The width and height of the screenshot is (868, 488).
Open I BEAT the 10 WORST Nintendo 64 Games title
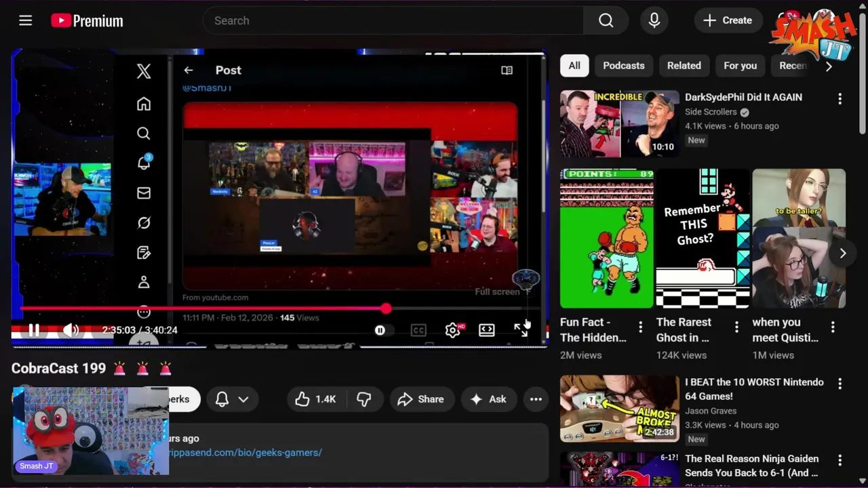click(x=754, y=389)
